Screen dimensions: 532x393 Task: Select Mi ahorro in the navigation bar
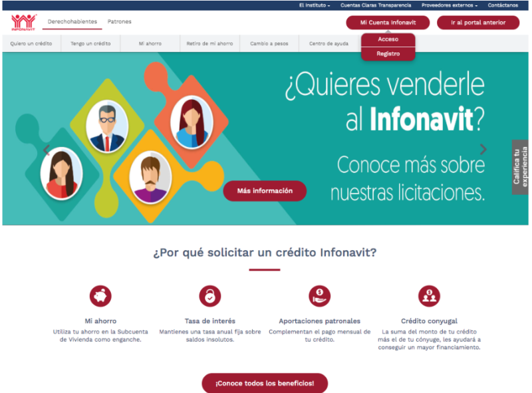coord(150,43)
